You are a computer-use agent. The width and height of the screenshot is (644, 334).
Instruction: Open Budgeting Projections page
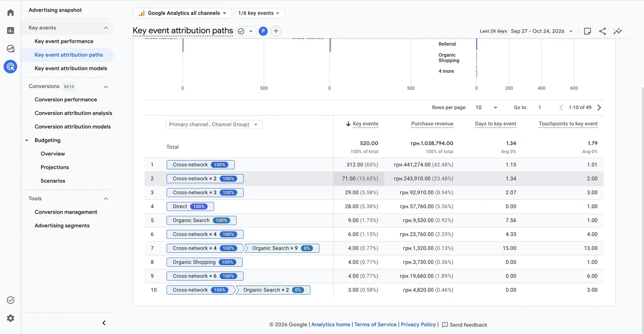click(x=55, y=167)
